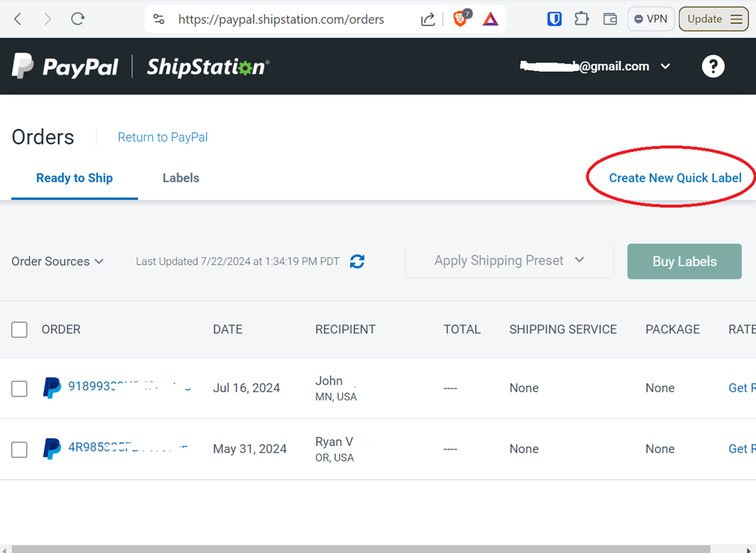Select the checkbox for Ryan V's order
This screenshot has height=553, width=756.
pyautogui.click(x=20, y=449)
